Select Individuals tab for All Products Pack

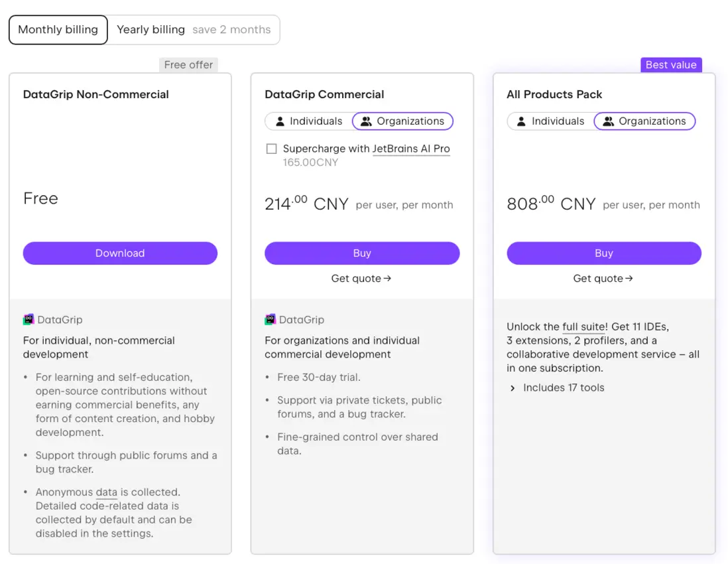[551, 121]
